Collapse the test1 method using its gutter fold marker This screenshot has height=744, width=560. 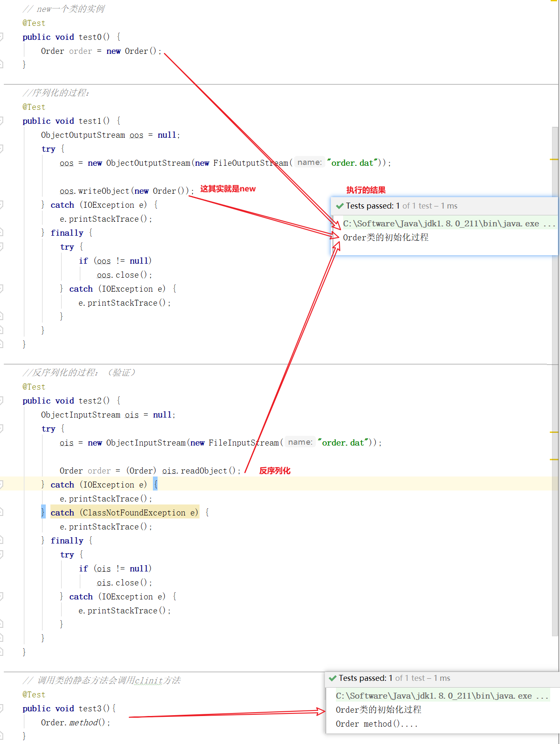pyautogui.click(x=1, y=121)
